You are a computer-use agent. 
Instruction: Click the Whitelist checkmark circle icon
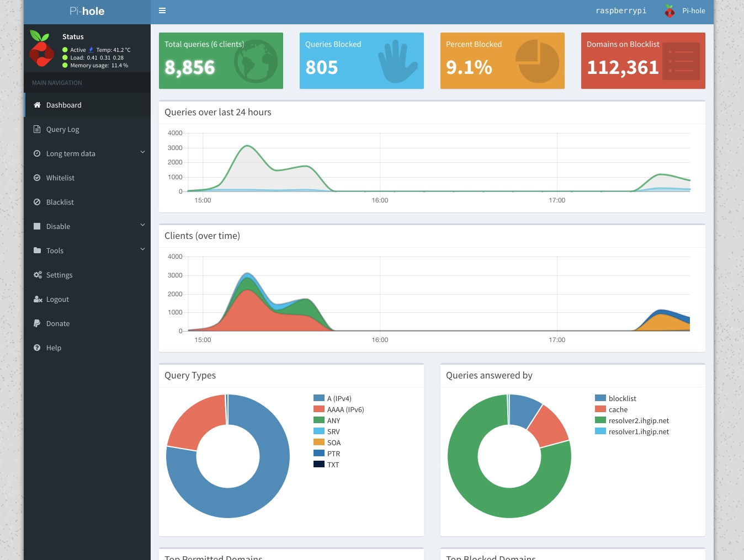tap(37, 178)
